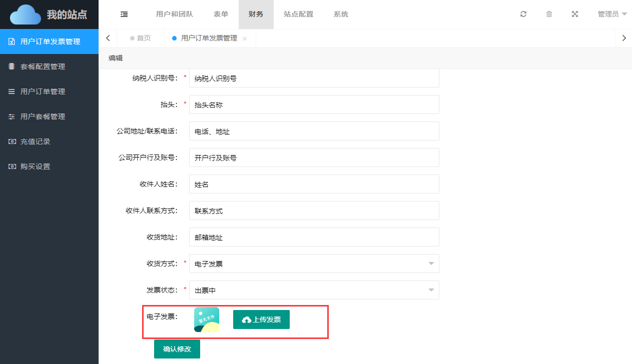Image resolution: width=632 pixels, height=364 pixels.
Task: Open the 收货方式 dropdown
Action: [x=314, y=263]
